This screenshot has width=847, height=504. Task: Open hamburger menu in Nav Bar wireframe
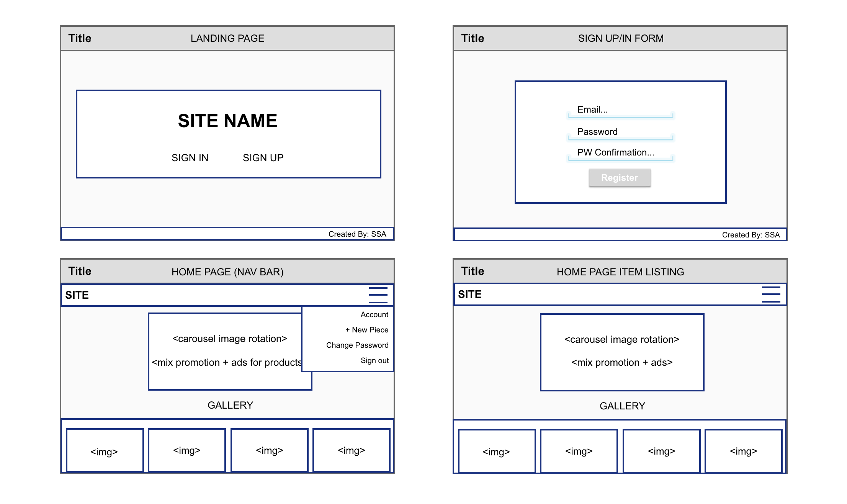(378, 295)
